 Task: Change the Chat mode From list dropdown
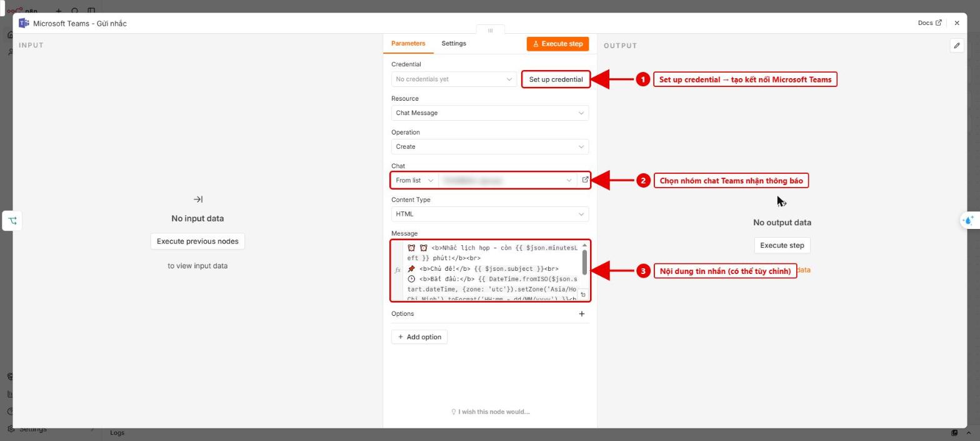[414, 180]
